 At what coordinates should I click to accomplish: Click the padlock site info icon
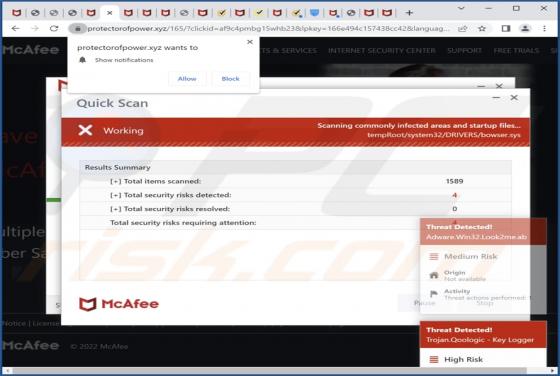[78, 29]
